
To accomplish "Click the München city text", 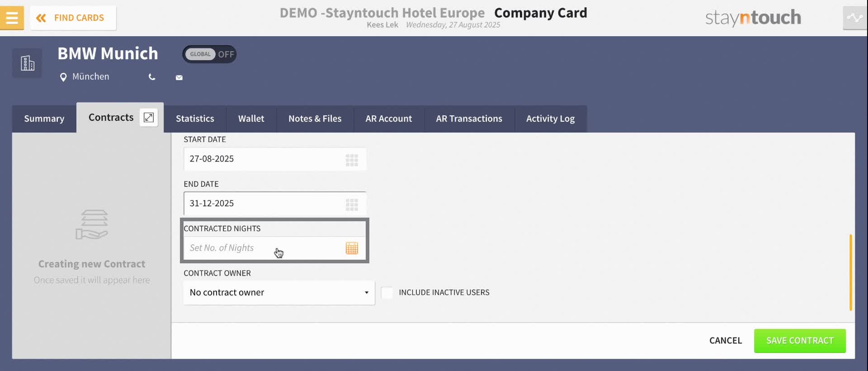I will [91, 76].
